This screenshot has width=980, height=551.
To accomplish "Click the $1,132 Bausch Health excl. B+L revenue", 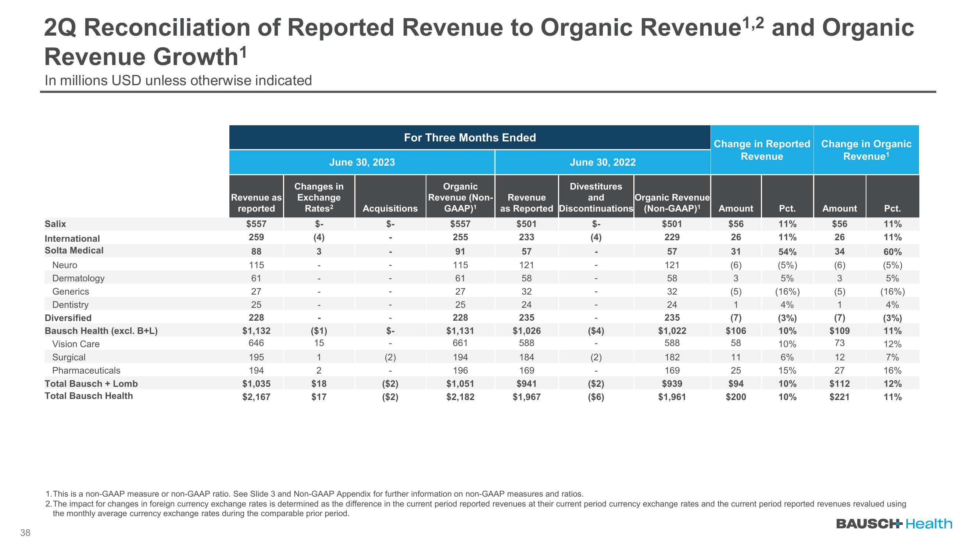I will [257, 331].
